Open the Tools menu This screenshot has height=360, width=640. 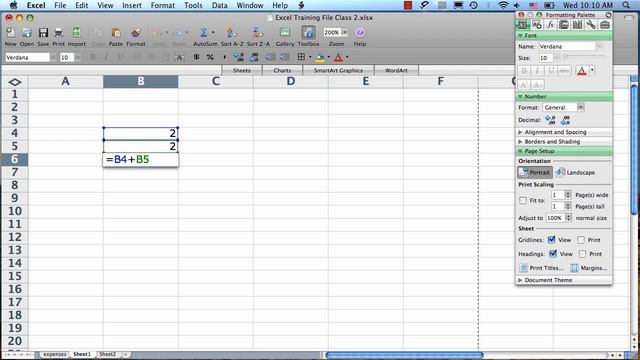pos(193,5)
